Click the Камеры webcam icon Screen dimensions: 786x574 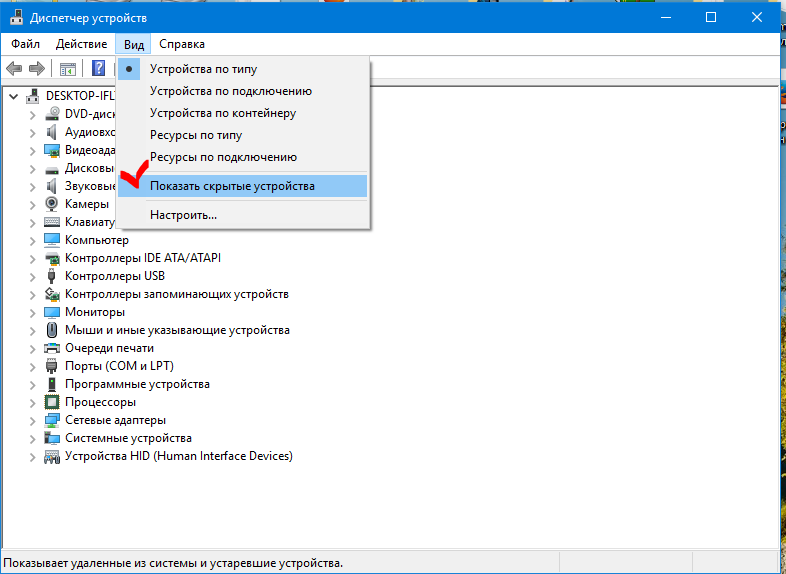pos(52,204)
